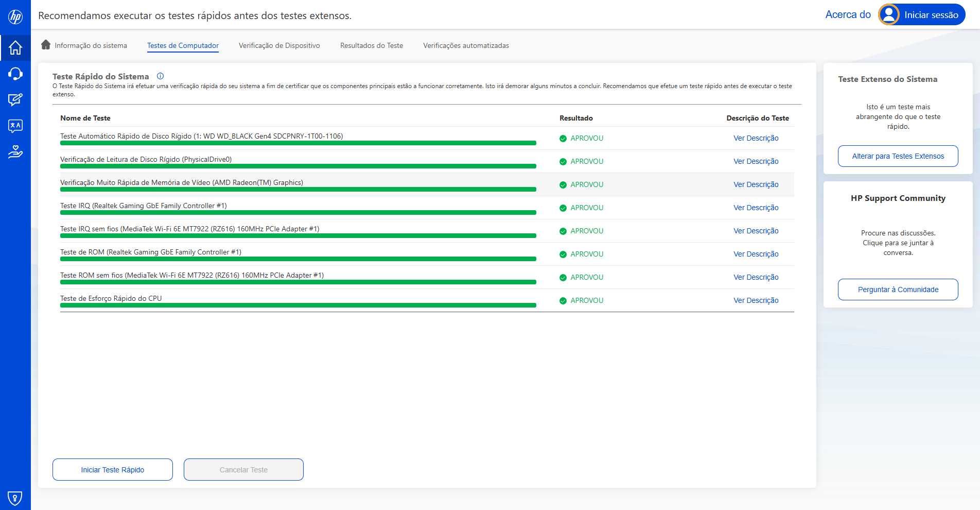Image resolution: width=980 pixels, height=510 pixels.
Task: Open Ver Descrição for Teste ROM sem fios
Action: pos(756,277)
